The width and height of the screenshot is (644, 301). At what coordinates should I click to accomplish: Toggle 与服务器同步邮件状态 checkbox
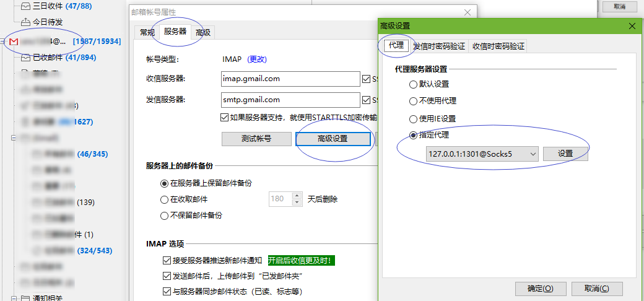click(167, 292)
